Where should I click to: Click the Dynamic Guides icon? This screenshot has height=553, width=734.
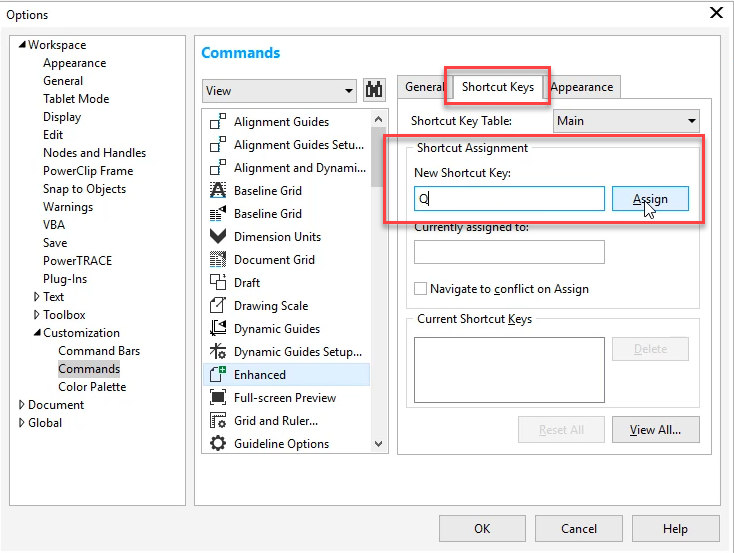tap(218, 328)
